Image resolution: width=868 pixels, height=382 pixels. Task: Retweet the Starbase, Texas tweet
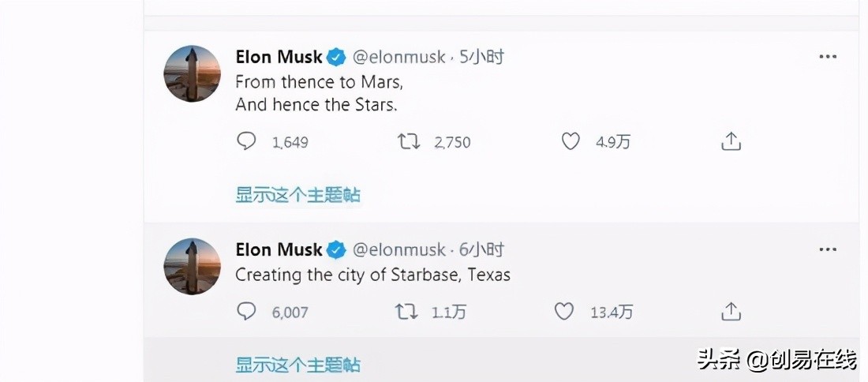pos(406,312)
